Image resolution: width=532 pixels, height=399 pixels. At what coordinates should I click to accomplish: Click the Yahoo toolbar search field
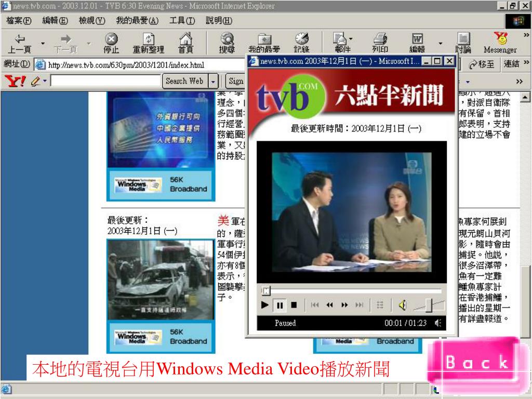pyautogui.click(x=105, y=81)
